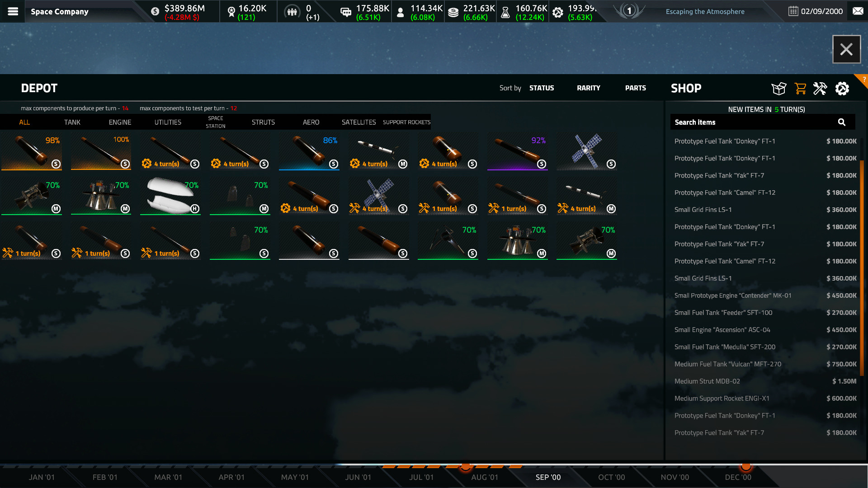This screenshot has width=868, height=488.
Task: Sort depot items by PARTS
Action: pyautogui.click(x=635, y=88)
